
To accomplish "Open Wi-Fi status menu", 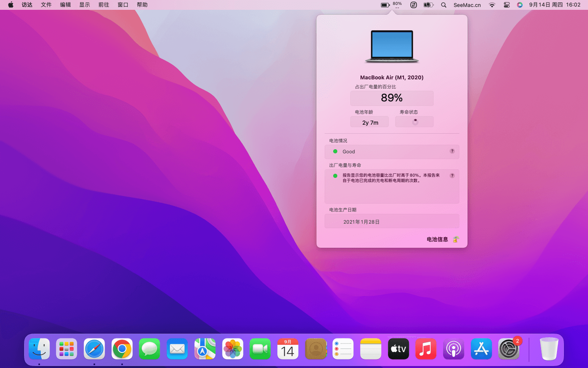I will pyautogui.click(x=492, y=5).
